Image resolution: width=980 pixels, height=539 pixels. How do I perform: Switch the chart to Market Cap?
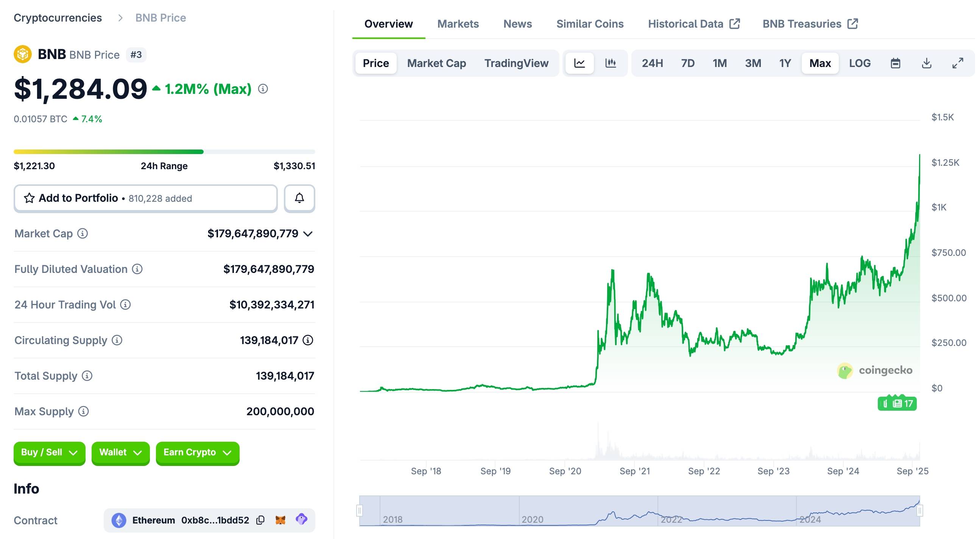(436, 63)
